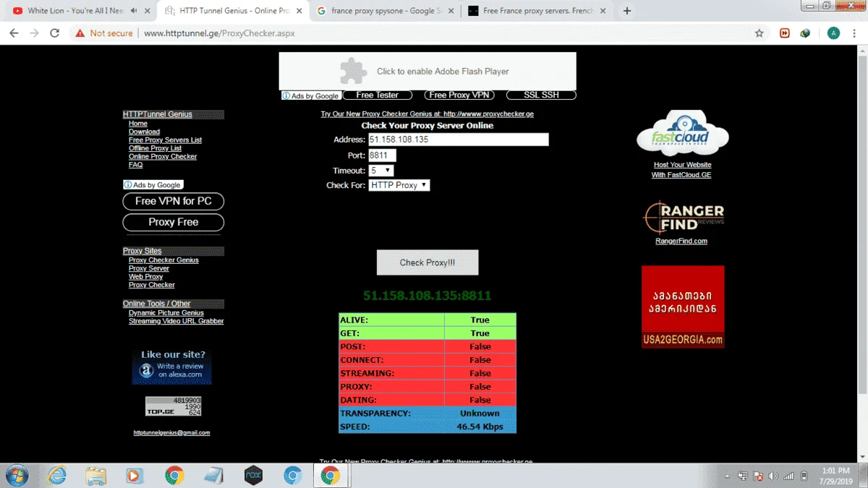Click the Free Tester ad button

[x=378, y=95]
